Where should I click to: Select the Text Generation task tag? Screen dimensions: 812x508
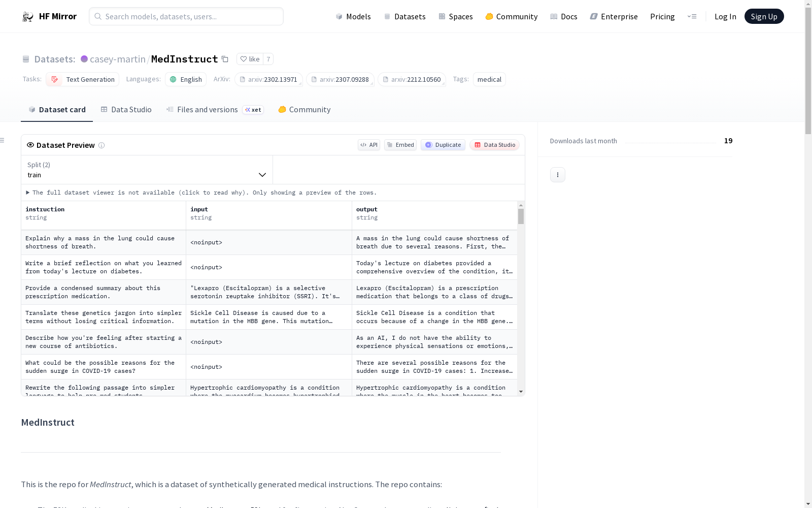tap(82, 79)
